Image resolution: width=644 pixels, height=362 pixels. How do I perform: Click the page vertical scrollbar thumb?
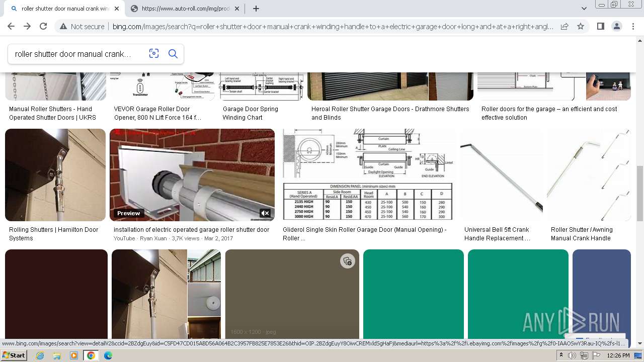tap(640, 193)
